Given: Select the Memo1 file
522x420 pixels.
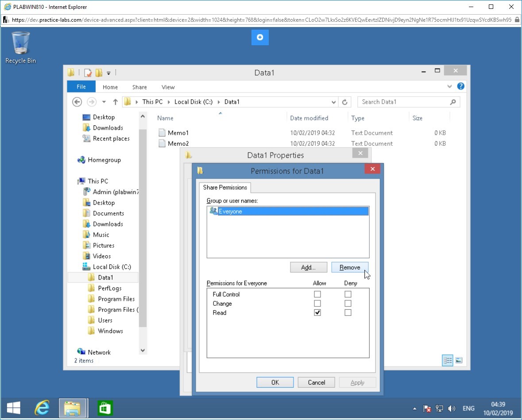Looking at the screenshot, I should click(x=178, y=133).
